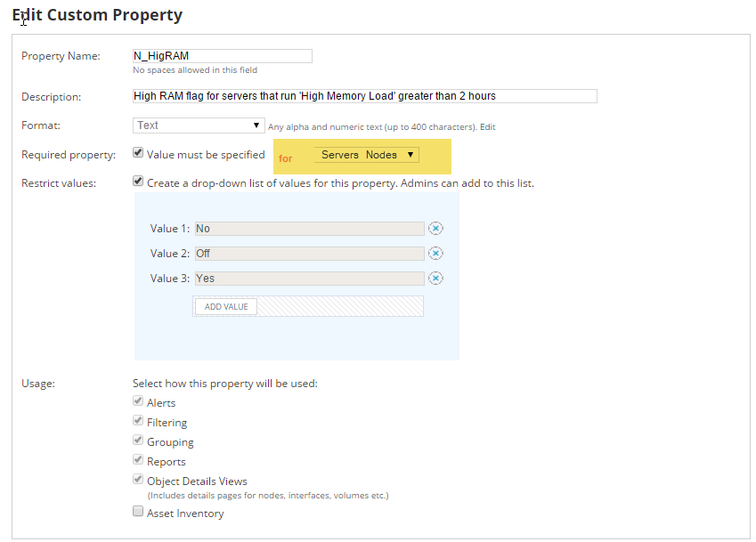This screenshot has width=756, height=542.
Task: Toggle the Reports usage checkbox
Action: (x=138, y=459)
